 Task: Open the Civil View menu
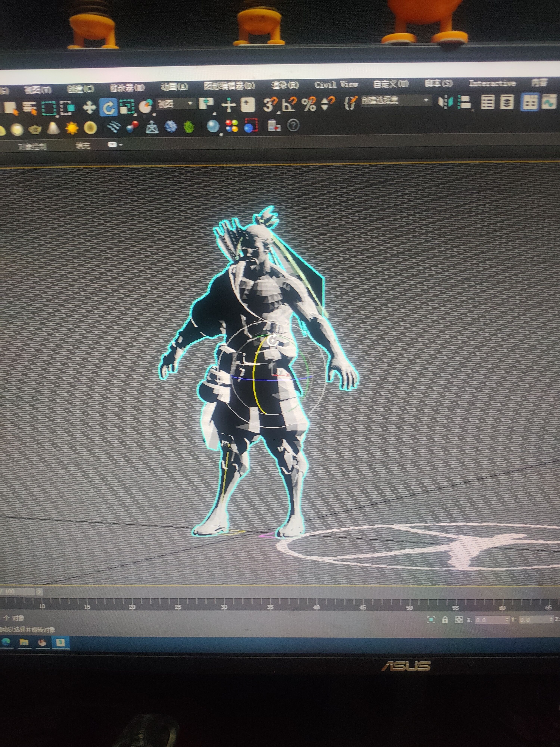pyautogui.click(x=336, y=84)
